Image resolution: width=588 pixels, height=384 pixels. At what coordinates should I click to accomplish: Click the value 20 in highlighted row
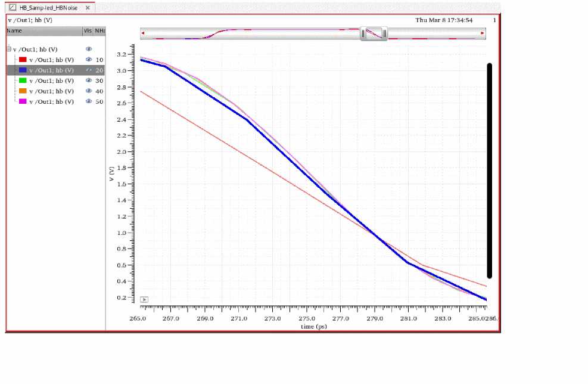(99, 70)
